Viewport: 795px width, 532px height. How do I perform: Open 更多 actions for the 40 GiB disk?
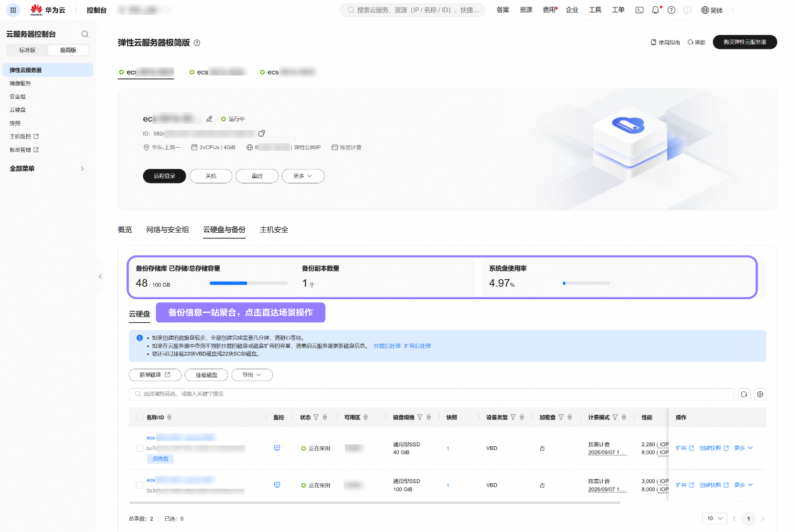tap(743, 448)
